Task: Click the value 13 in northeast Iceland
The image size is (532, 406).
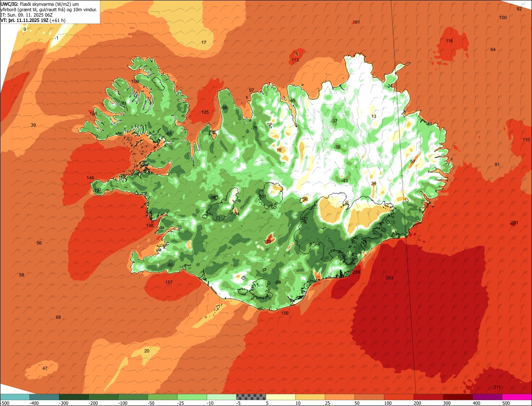Action: pos(374,116)
